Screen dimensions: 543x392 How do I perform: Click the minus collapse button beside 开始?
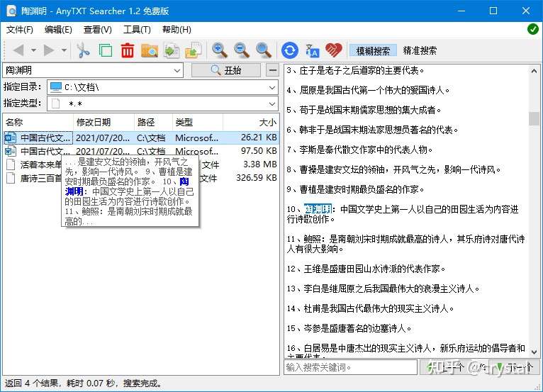(272, 70)
